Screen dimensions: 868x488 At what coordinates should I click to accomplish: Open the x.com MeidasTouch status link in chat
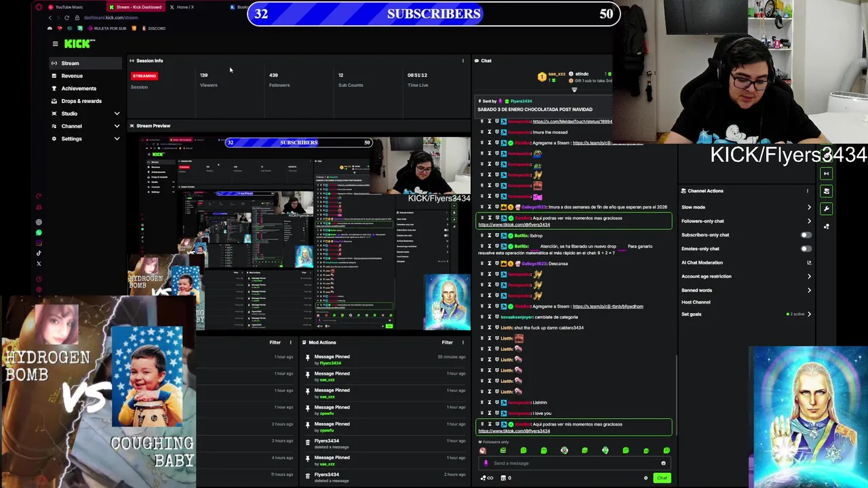click(572, 122)
